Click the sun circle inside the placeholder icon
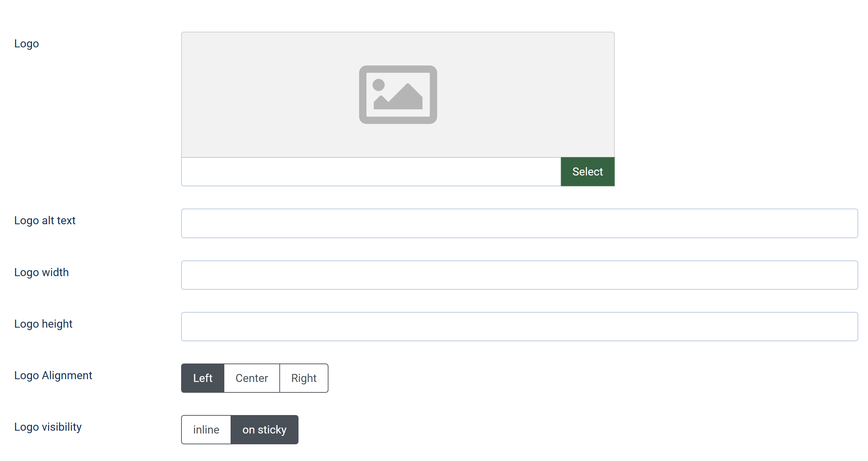 click(x=379, y=85)
